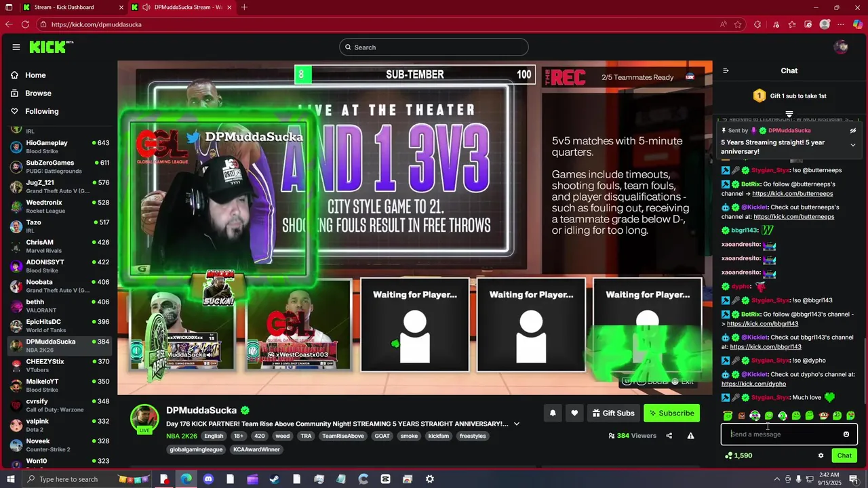Click the English tag

pos(214,436)
